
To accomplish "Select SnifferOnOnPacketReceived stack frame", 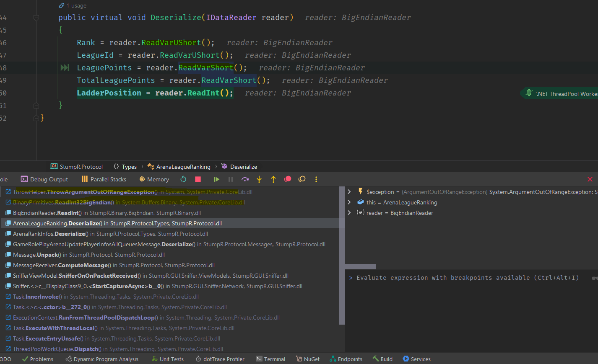I will pyautogui.click(x=170, y=276).
